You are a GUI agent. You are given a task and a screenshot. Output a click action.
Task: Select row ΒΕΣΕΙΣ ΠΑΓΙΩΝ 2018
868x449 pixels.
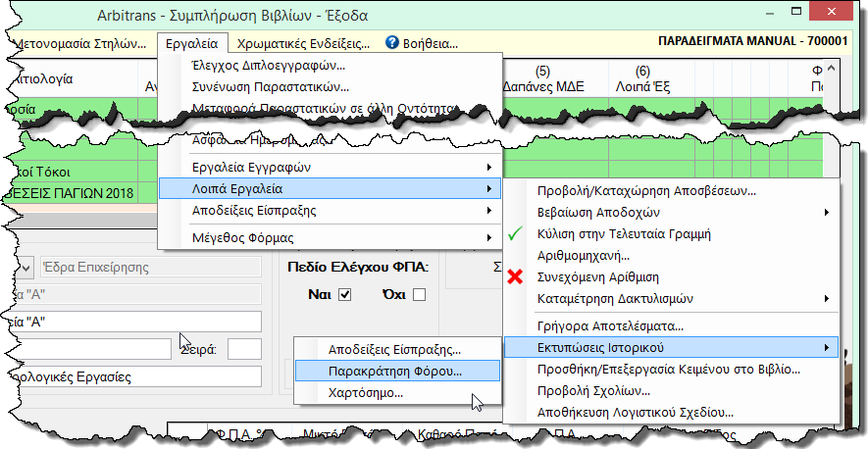(x=71, y=193)
